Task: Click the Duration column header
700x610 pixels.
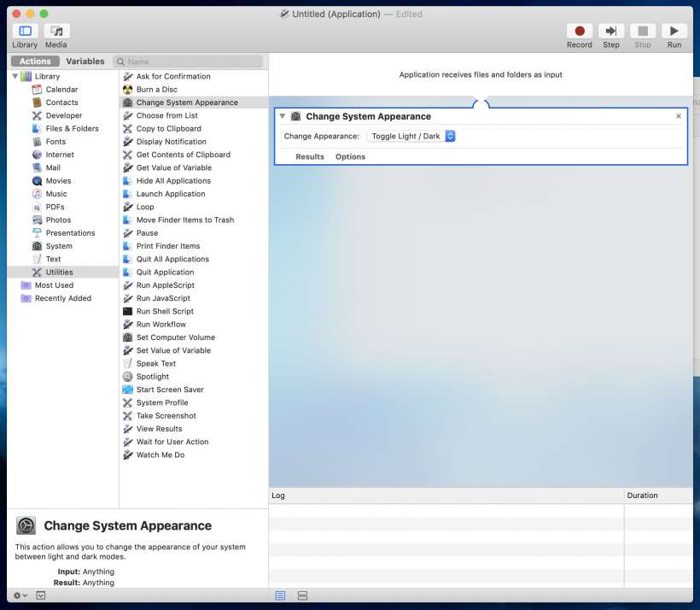Action: (x=658, y=496)
